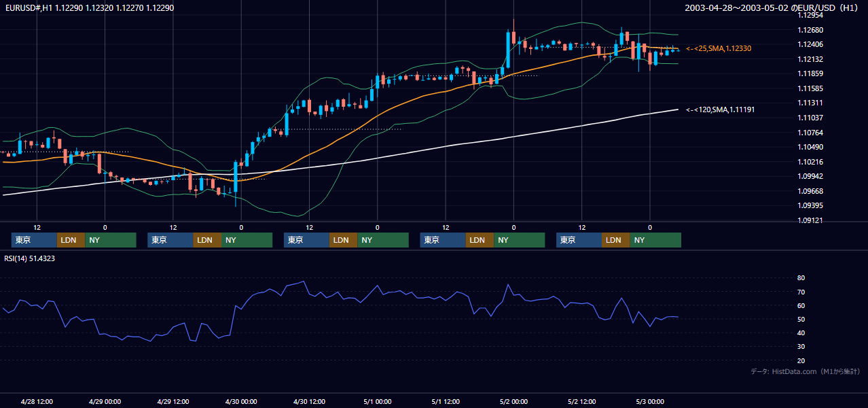The image size is (868, 408).
Task: Click RSI scale level 70
Action: click(801, 292)
